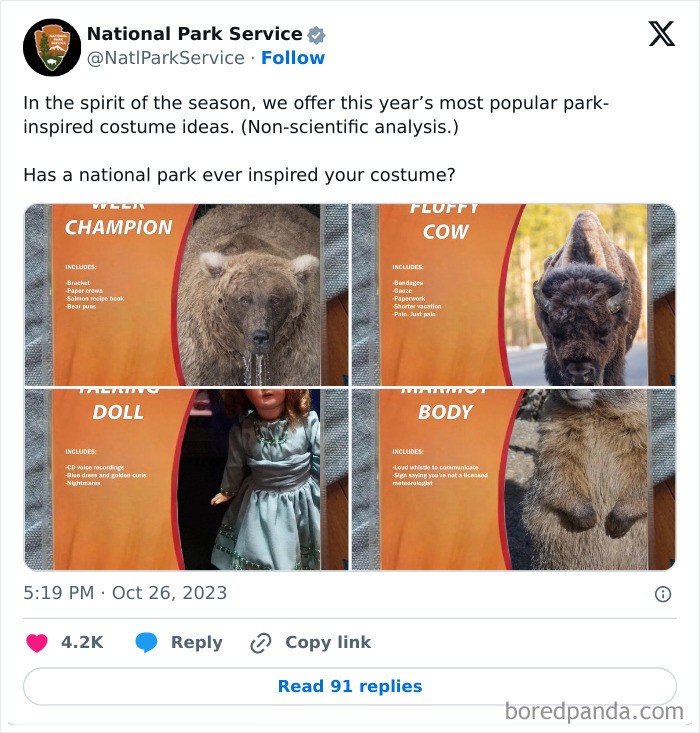
Task: Open the info circle icon
Action: 663,594
